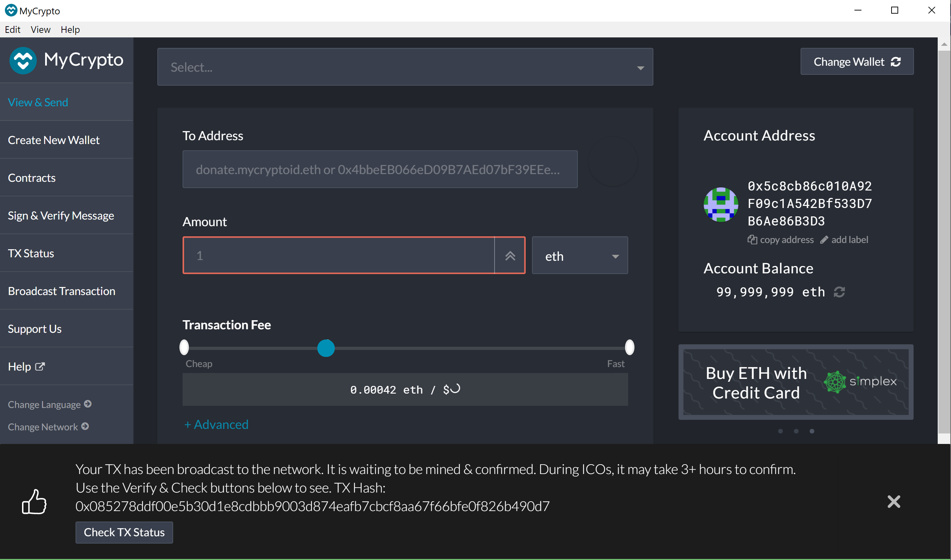Open the TX Status page
Viewport: 951px width, 560px height.
click(66, 253)
